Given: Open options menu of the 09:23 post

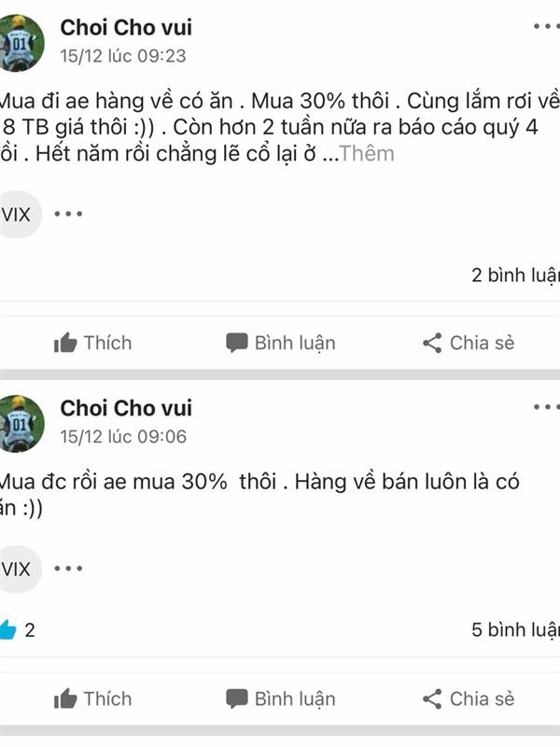Looking at the screenshot, I should click(546, 26).
